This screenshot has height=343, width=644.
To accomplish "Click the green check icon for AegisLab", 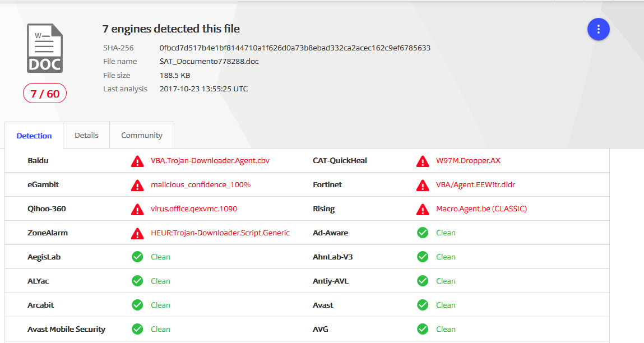I will (x=137, y=257).
